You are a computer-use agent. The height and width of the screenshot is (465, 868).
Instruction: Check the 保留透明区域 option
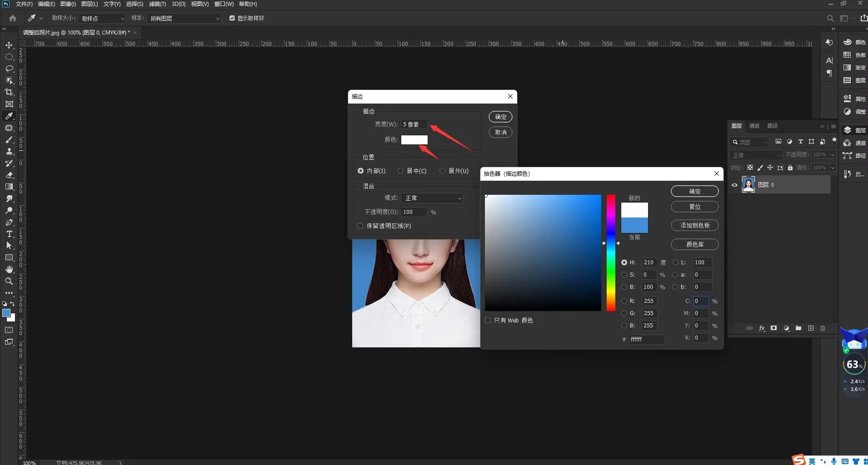tap(360, 226)
